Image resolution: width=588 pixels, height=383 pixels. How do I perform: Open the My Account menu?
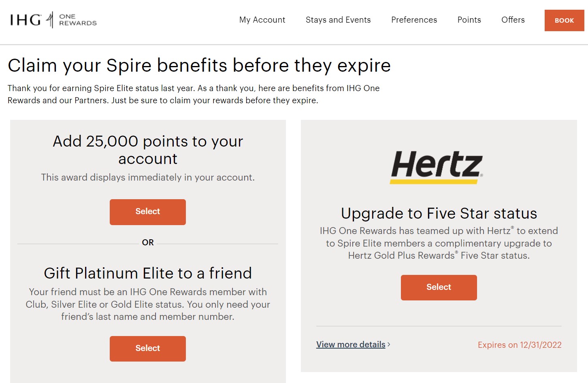[262, 20]
